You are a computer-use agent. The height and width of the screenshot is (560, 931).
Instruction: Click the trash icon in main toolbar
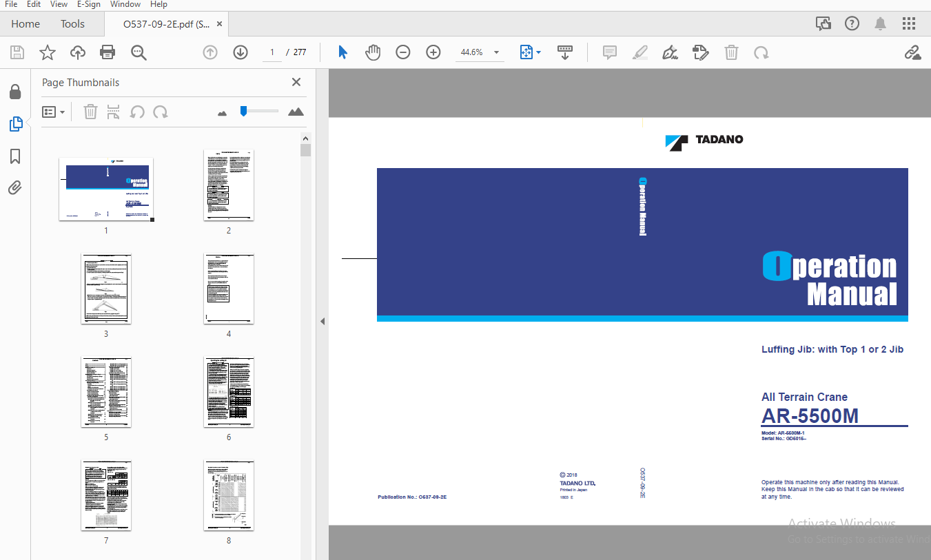coord(731,52)
